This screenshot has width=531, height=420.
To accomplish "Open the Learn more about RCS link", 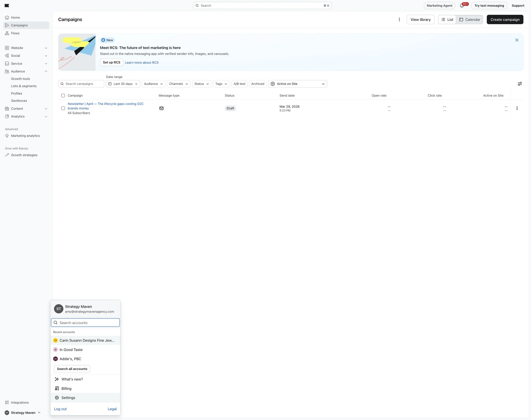I will [142, 62].
